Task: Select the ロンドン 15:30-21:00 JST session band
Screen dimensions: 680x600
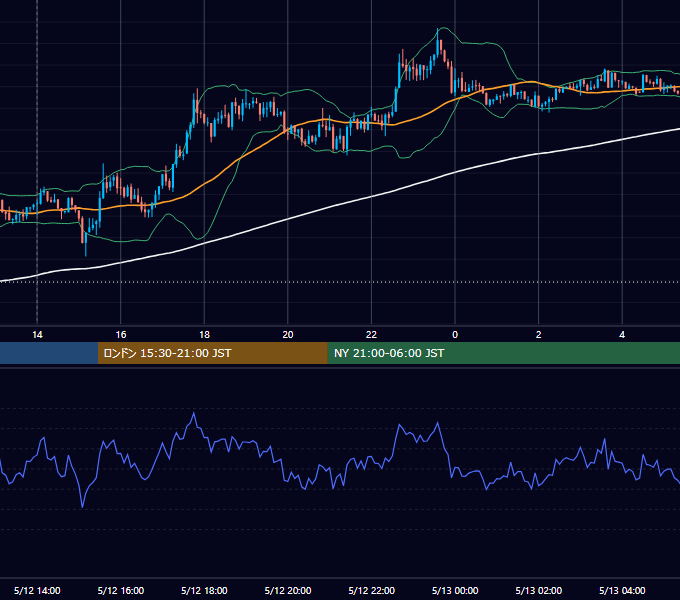Action: coord(212,353)
